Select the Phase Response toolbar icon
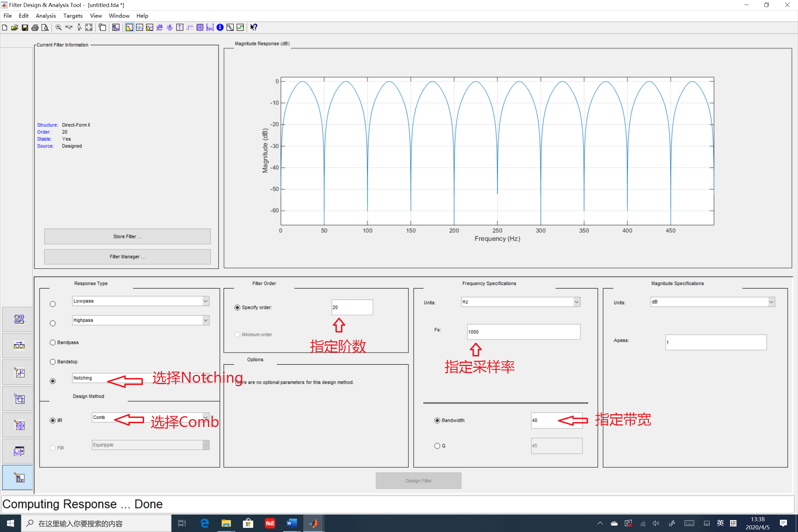Image resolution: width=798 pixels, height=532 pixels. [x=139, y=27]
